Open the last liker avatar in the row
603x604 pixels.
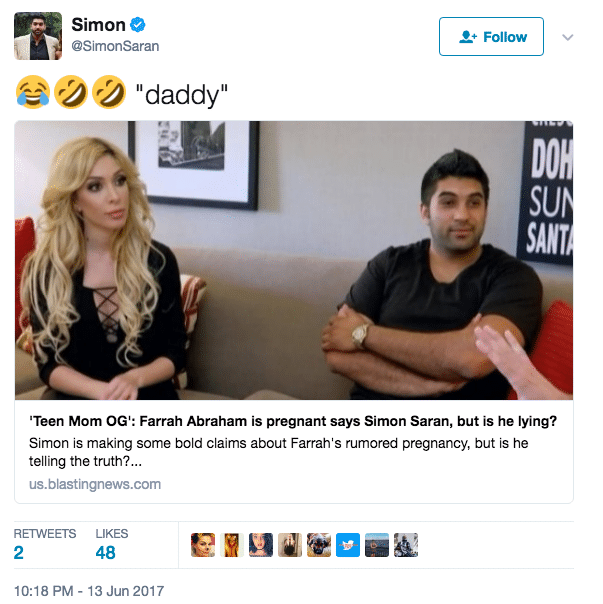pos(406,545)
